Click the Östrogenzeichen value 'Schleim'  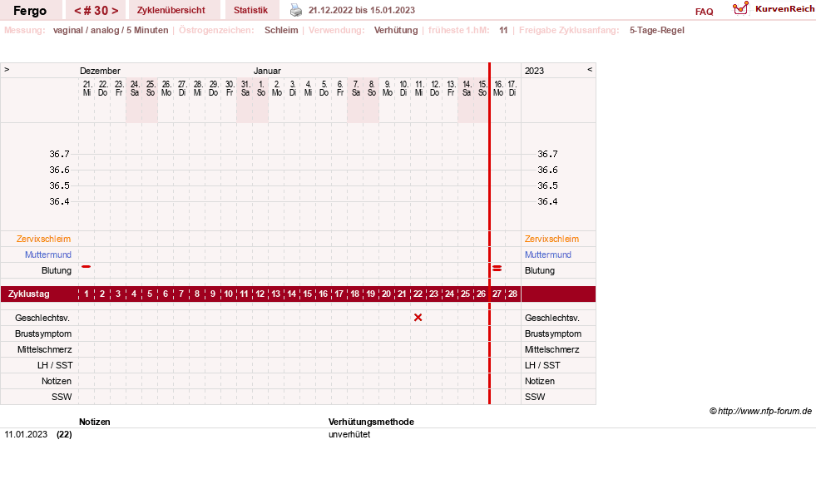pyautogui.click(x=281, y=30)
